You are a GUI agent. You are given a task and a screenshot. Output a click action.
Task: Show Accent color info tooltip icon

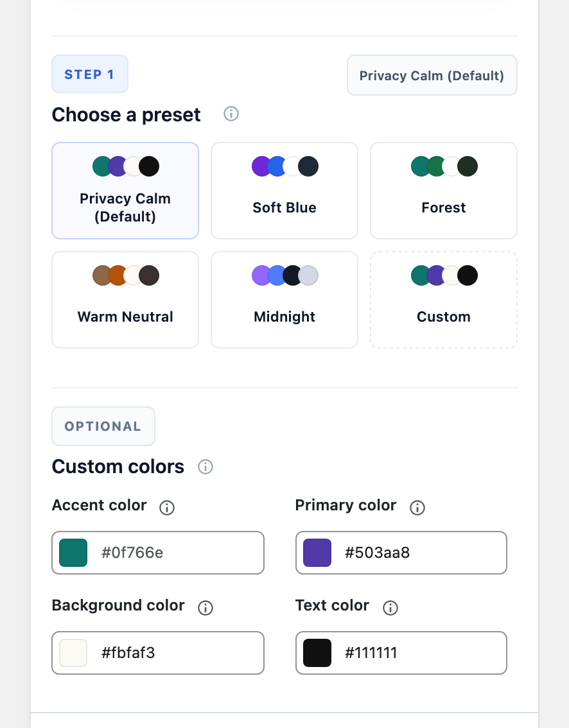(167, 507)
